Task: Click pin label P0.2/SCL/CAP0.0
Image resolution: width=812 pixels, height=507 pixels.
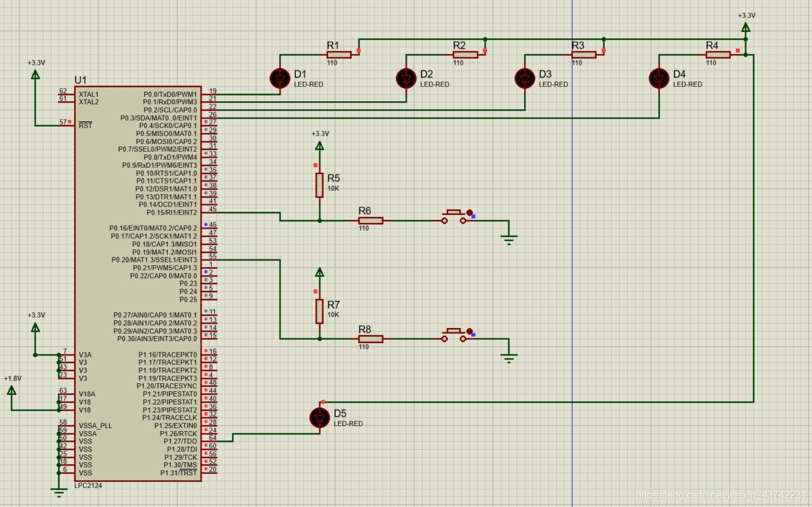Action: point(170,110)
